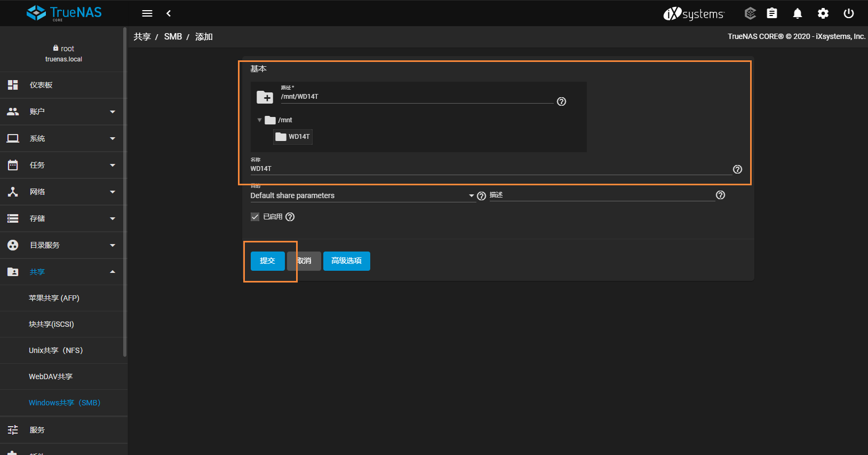This screenshot has width=868, height=455.
Task: Open the 服务 menu label
Action: point(37,430)
